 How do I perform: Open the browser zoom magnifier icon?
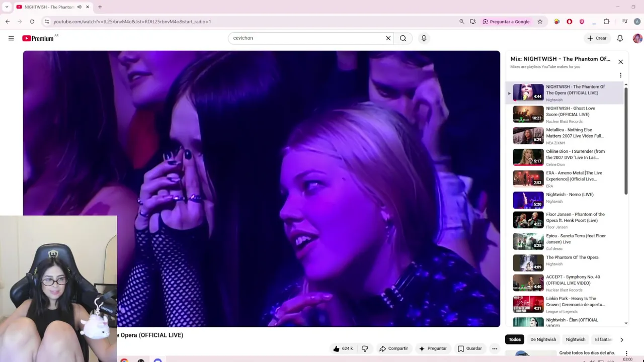point(461,22)
